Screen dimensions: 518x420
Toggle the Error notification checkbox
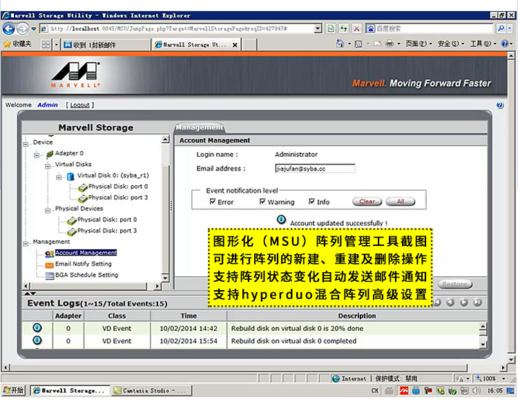click(x=213, y=201)
